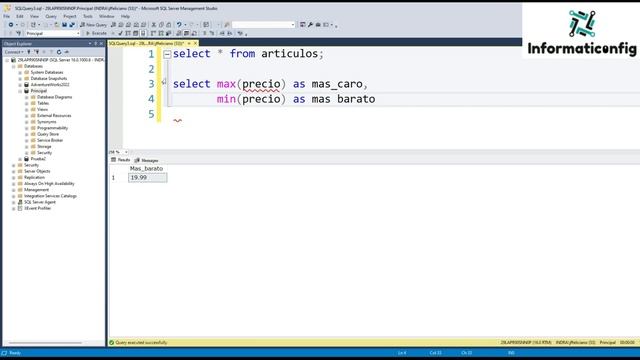Expand the Prueba2 database node
The height and width of the screenshot is (360, 640).
click(x=20, y=159)
